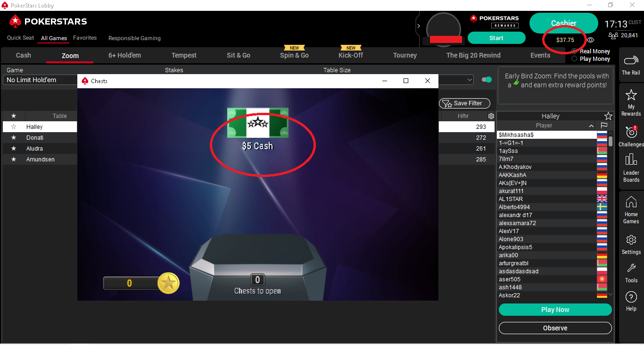Click the $37.75 balance amount

coord(565,40)
